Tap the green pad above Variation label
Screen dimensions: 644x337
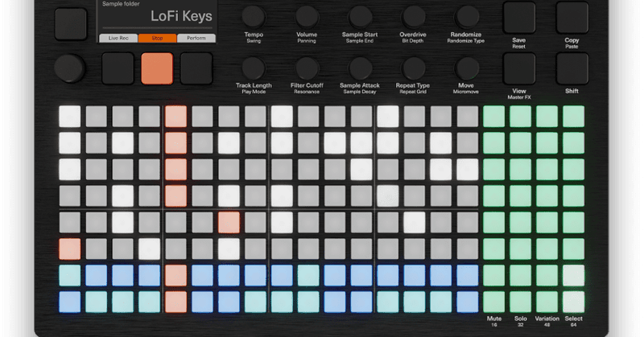pyautogui.click(x=547, y=302)
